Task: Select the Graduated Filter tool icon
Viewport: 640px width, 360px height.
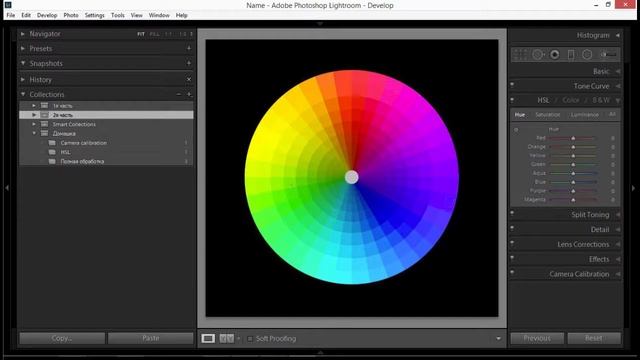Action: pyautogui.click(x=571, y=54)
